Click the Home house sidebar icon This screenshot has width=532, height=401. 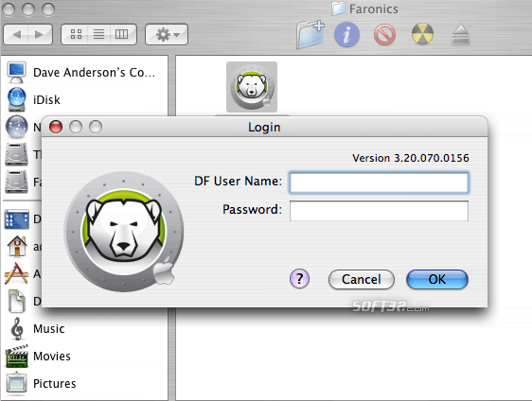click(x=17, y=246)
